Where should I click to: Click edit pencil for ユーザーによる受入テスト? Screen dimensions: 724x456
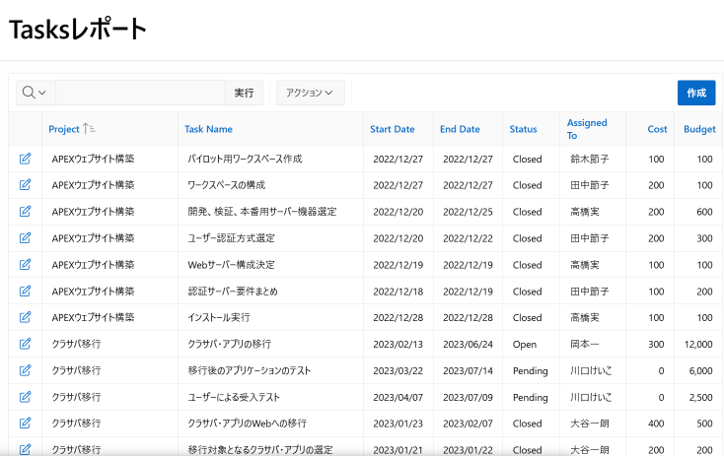[x=25, y=397]
